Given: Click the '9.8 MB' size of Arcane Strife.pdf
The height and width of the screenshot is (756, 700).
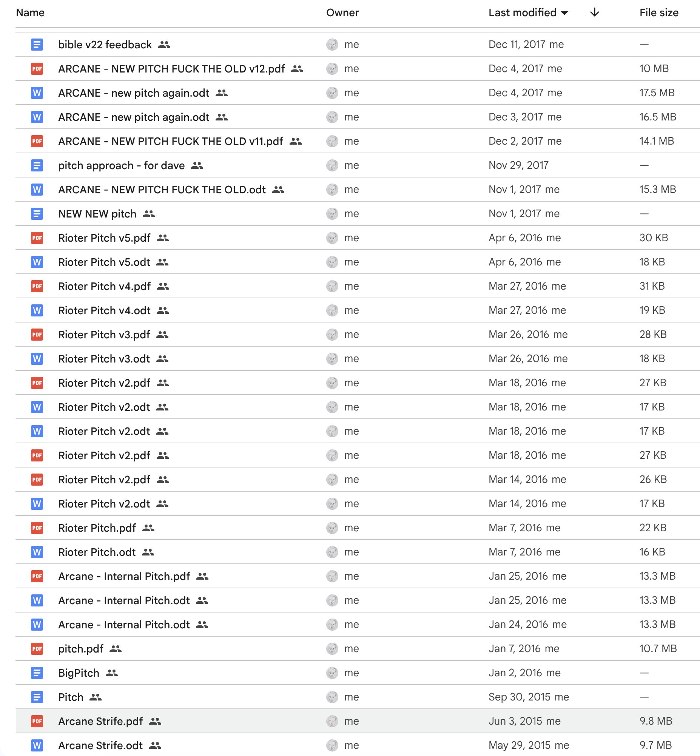Looking at the screenshot, I should 656,721.
